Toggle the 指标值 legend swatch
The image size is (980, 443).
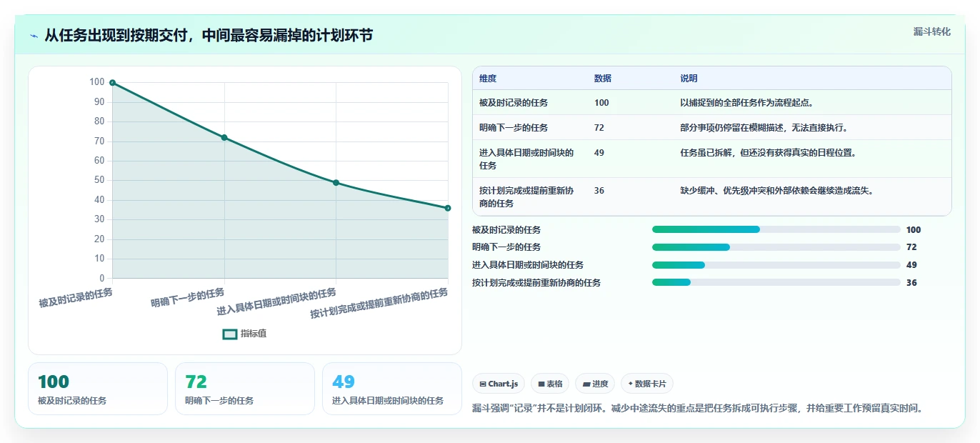[x=230, y=334]
